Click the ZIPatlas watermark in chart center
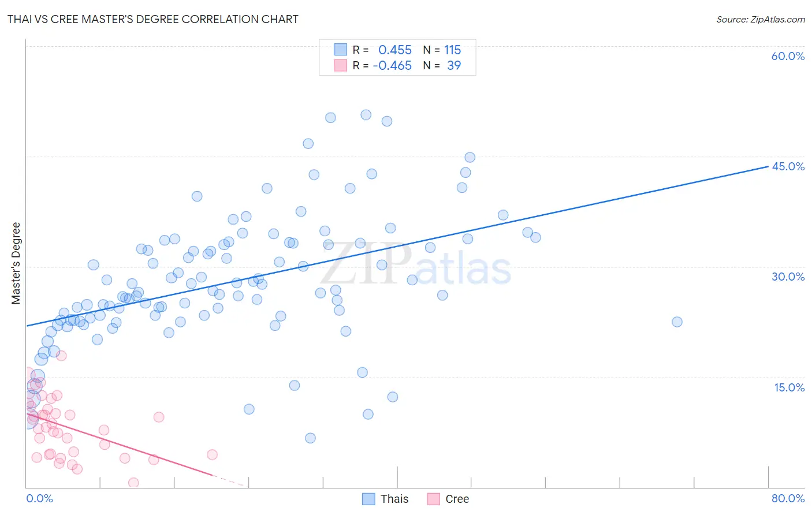This screenshot has height=515, width=812. tap(416, 263)
